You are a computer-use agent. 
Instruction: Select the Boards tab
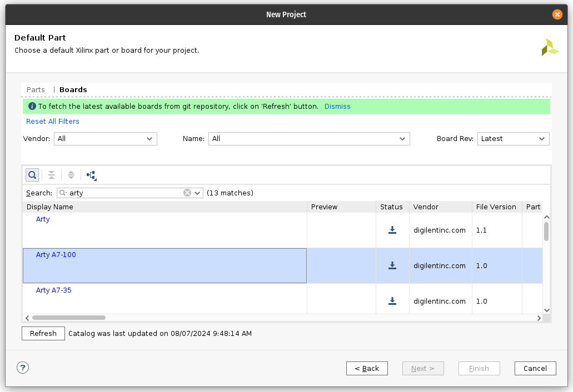click(x=73, y=90)
